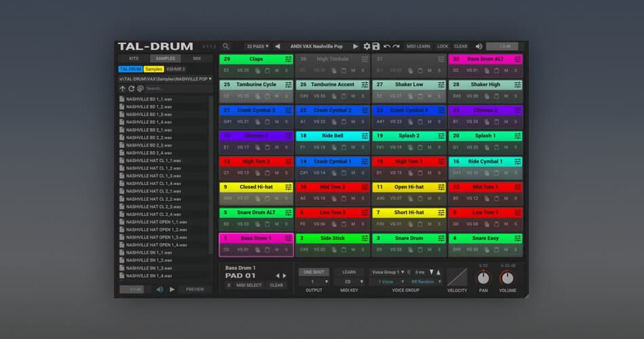Load previous preset with left arrow
Screen dimensions: 644x339
coord(277,46)
